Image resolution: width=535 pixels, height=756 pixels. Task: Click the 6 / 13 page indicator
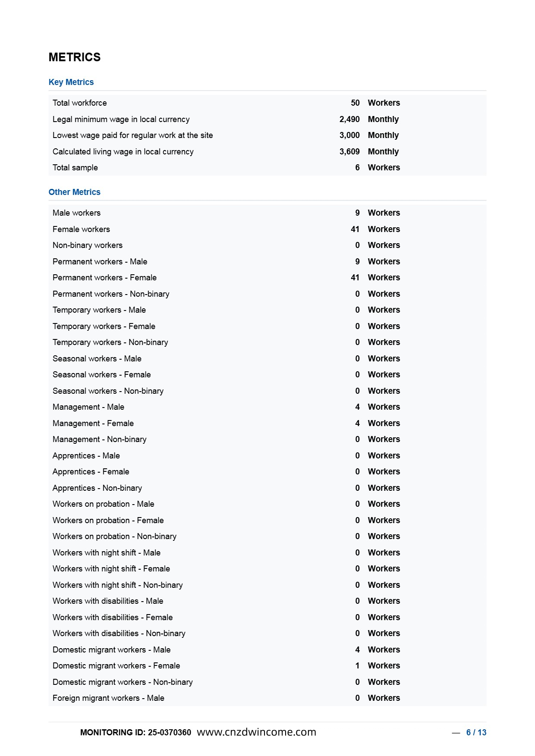coord(476,732)
